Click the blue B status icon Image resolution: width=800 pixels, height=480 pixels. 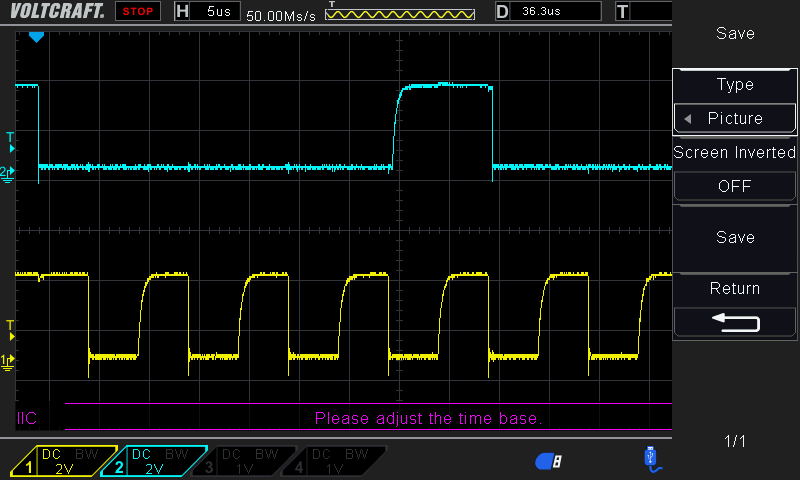click(549, 460)
